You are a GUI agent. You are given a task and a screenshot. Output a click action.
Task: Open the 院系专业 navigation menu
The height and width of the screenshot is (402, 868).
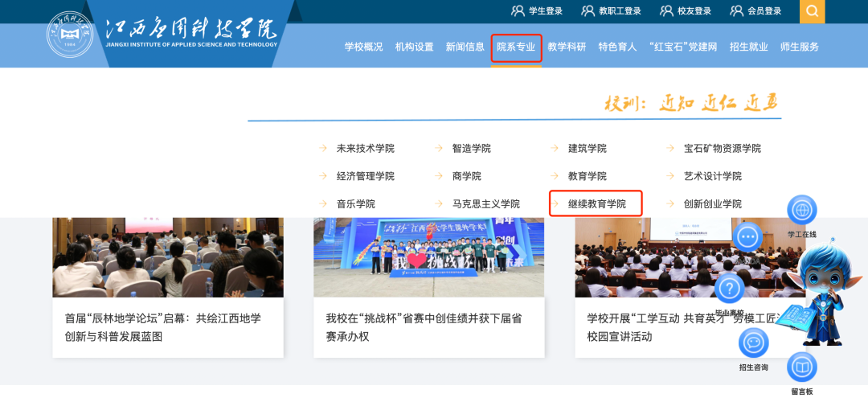[516, 47]
